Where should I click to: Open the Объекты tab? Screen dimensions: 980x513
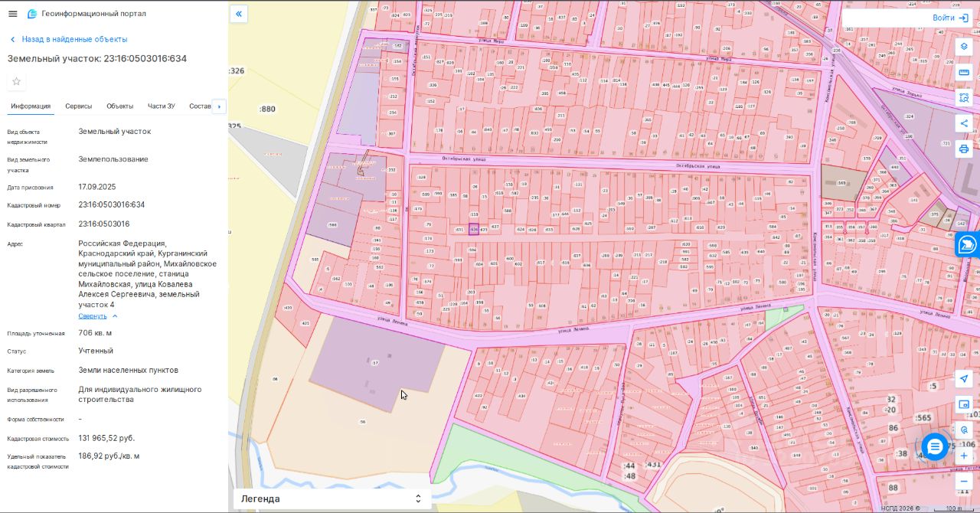pos(120,106)
